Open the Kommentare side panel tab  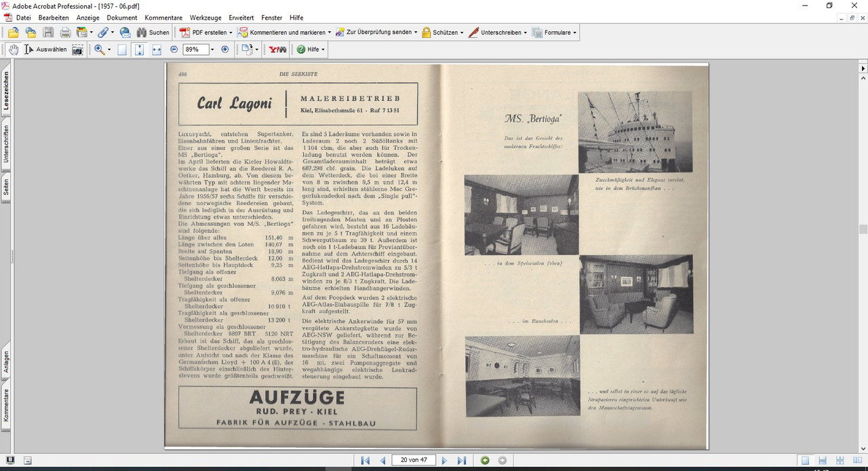(6, 405)
